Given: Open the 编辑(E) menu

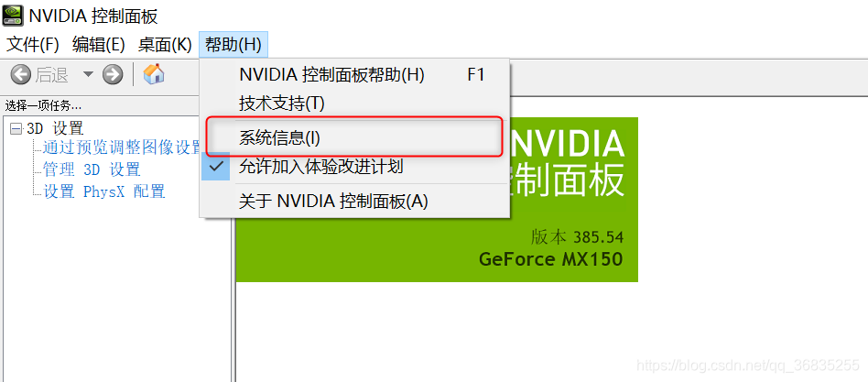Looking at the screenshot, I should [x=99, y=44].
